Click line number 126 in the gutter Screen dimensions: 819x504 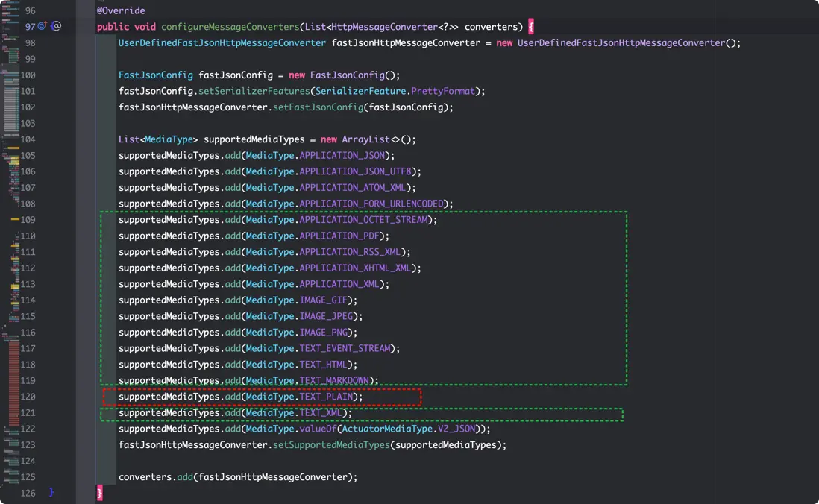[x=28, y=493]
